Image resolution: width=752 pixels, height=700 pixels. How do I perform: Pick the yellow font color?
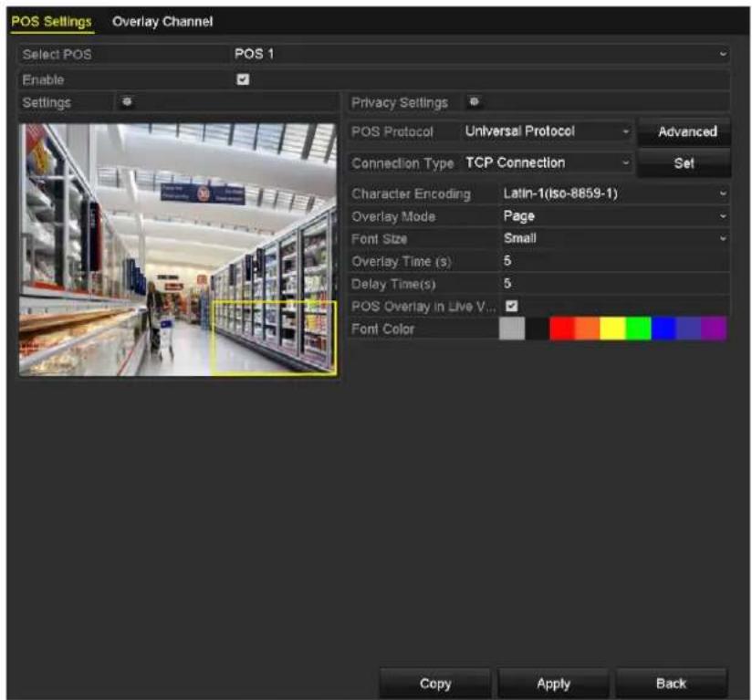pos(613,329)
